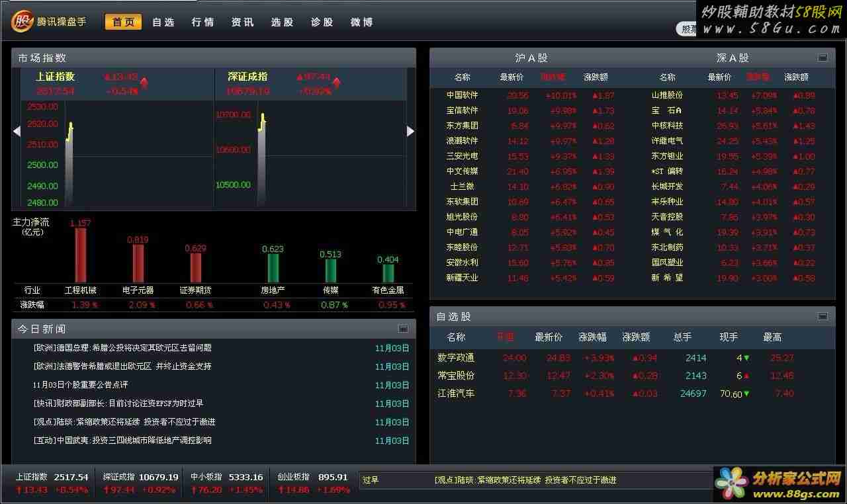Select the 房地产 green bar

pos(273,268)
